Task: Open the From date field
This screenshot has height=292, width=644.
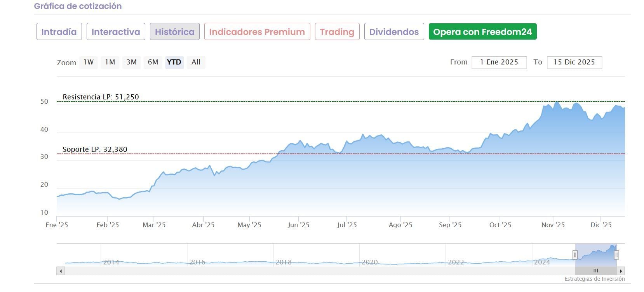Action: point(499,63)
